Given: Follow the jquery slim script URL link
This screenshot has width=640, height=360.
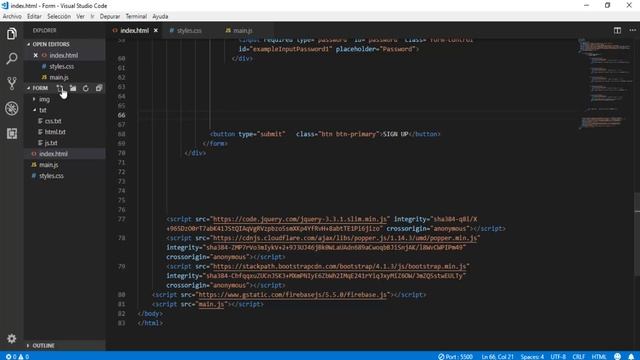Looking at the screenshot, I should pos(300,219).
